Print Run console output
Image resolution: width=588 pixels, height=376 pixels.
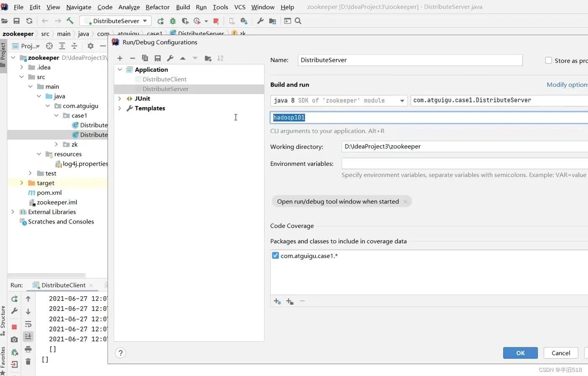(28, 349)
